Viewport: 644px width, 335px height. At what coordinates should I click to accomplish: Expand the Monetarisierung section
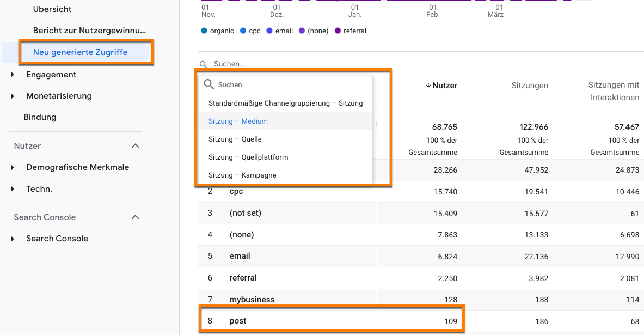[x=13, y=96]
